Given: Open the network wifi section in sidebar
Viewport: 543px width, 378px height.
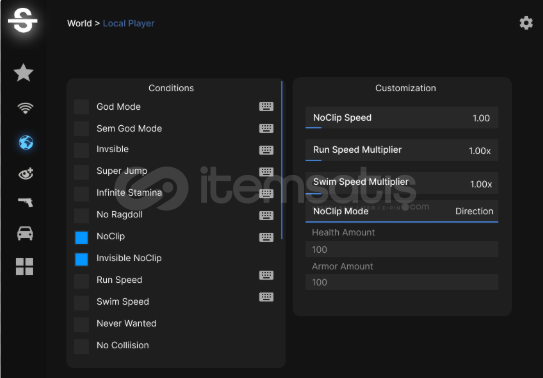Looking at the screenshot, I should [25, 108].
